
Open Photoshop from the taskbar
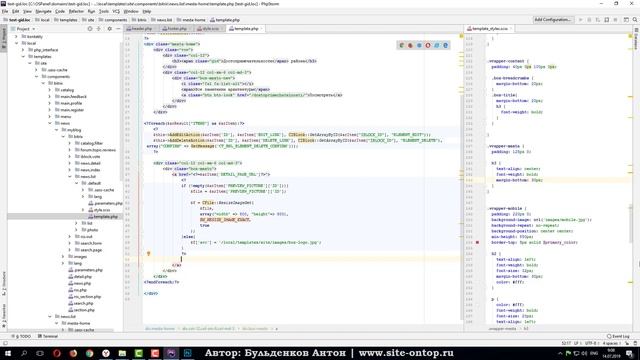coord(187,353)
